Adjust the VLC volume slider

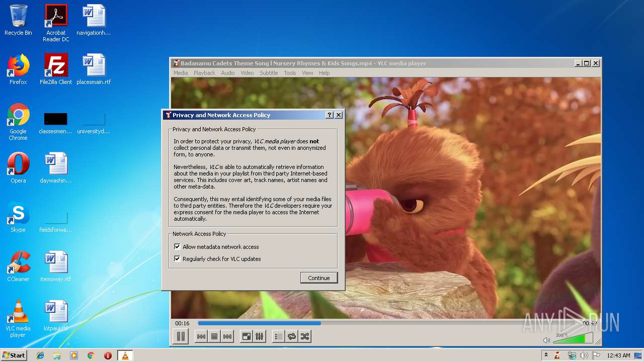[x=573, y=338]
